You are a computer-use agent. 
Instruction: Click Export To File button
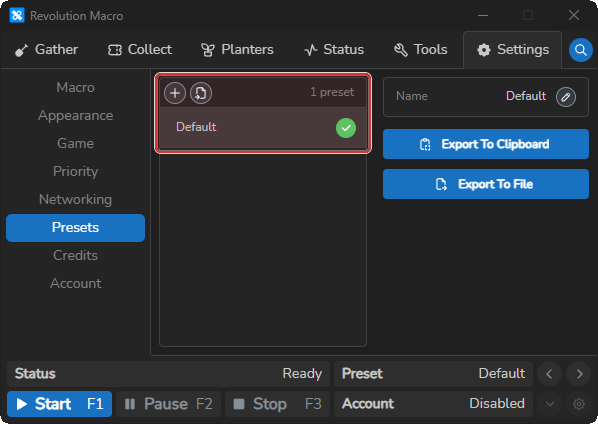click(x=486, y=184)
